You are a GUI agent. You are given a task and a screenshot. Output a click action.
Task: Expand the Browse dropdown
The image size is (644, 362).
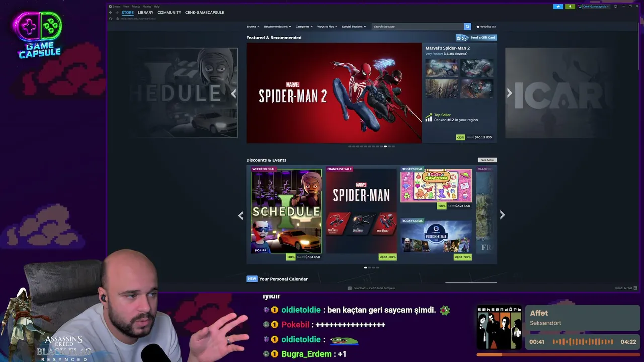click(253, 26)
